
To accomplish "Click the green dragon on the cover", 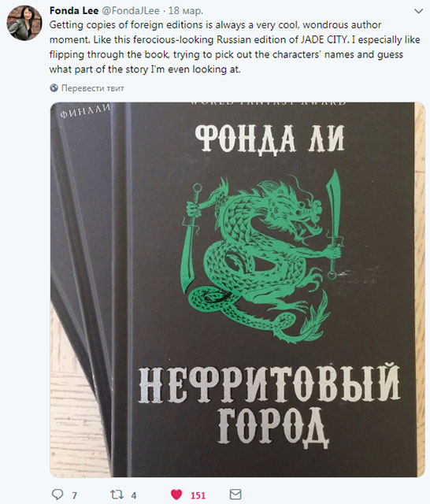I will [261, 258].
